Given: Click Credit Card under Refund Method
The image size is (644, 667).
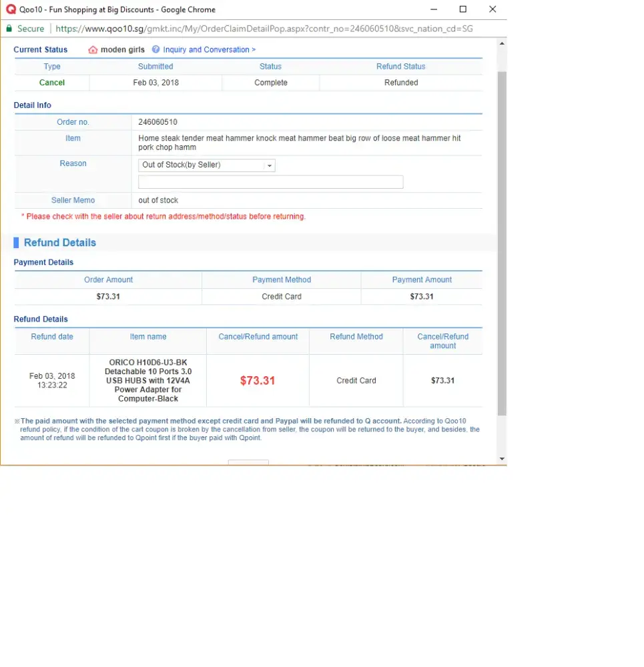Looking at the screenshot, I should 356,381.
